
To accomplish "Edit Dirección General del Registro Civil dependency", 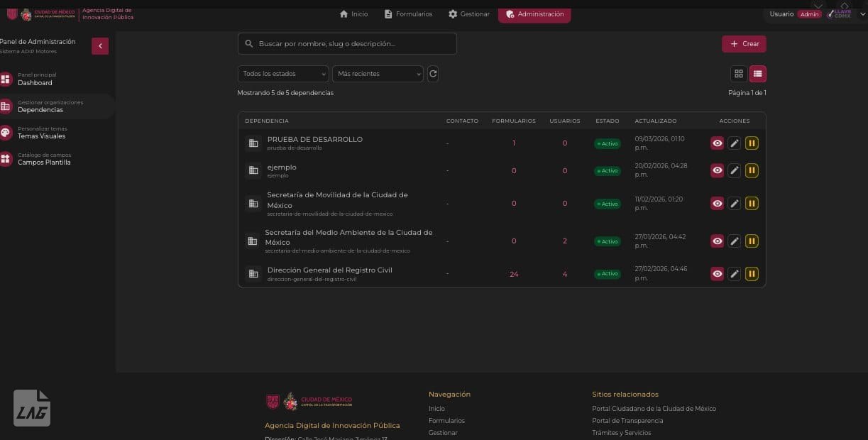I will click(735, 274).
